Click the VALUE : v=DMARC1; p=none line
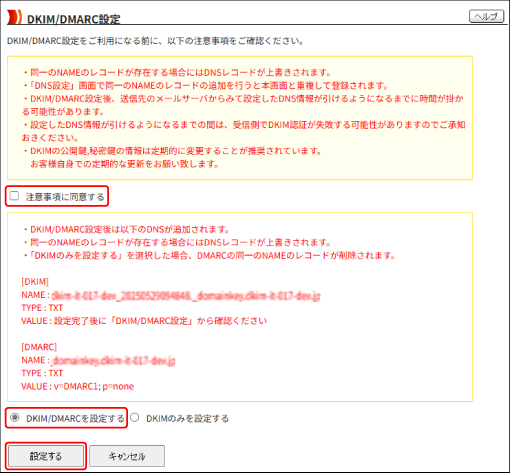Viewport: 510px width, 473px height. click(x=77, y=386)
